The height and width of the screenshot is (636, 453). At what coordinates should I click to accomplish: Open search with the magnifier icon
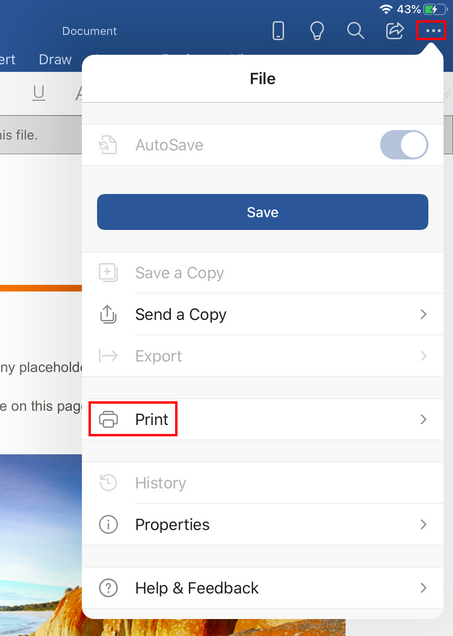point(355,31)
